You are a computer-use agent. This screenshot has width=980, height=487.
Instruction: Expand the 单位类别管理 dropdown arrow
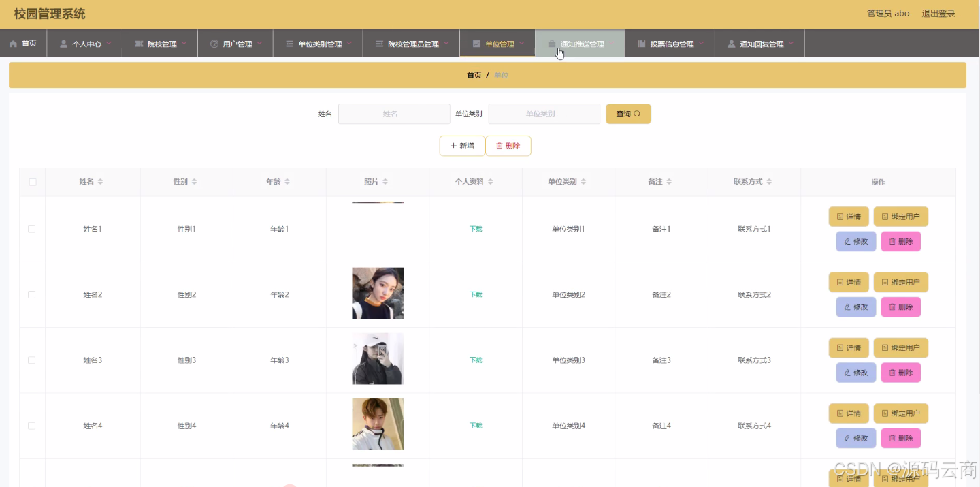point(349,43)
